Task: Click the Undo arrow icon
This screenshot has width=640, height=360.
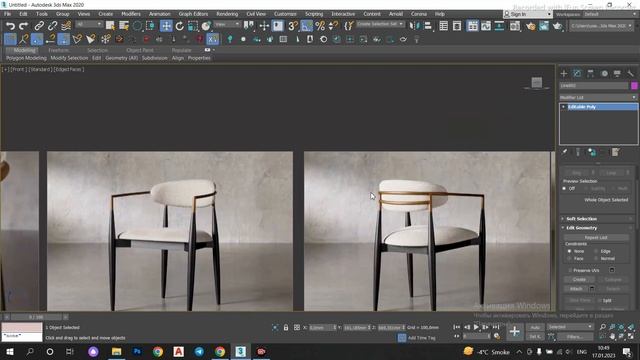Action: click(10, 26)
